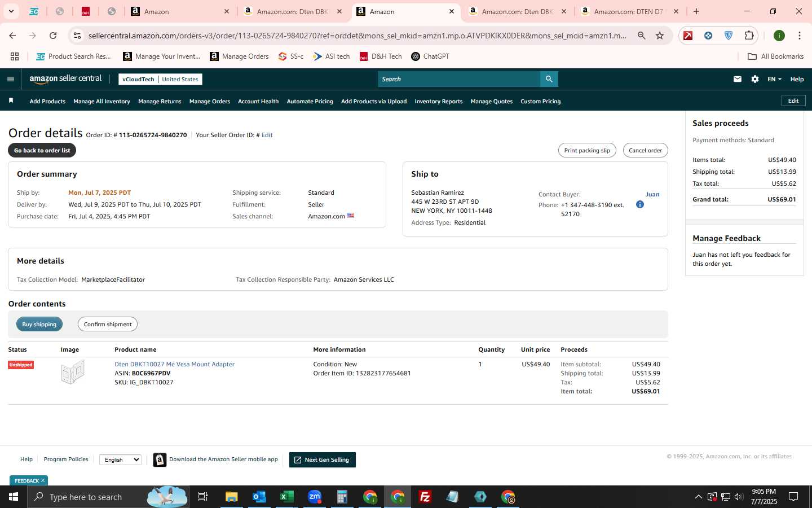This screenshot has height=508, width=812.
Task: Open Program Policies footer link
Action: [66, 459]
